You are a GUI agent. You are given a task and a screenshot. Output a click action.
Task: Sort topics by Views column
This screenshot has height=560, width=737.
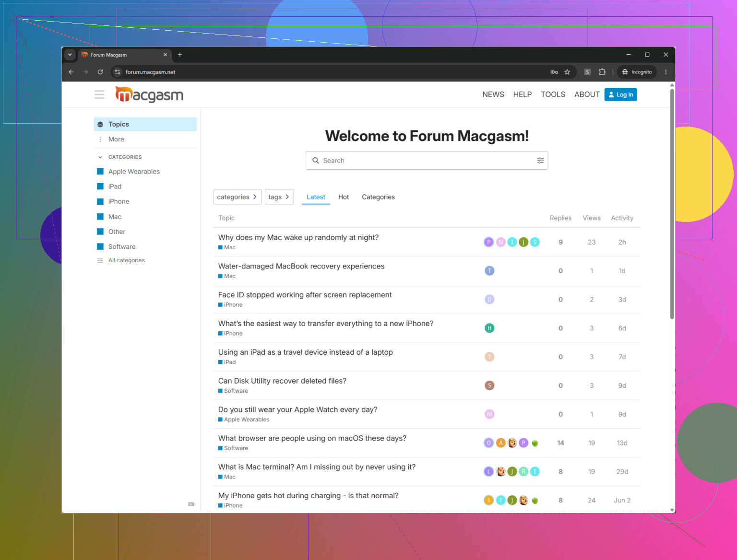pyautogui.click(x=592, y=218)
